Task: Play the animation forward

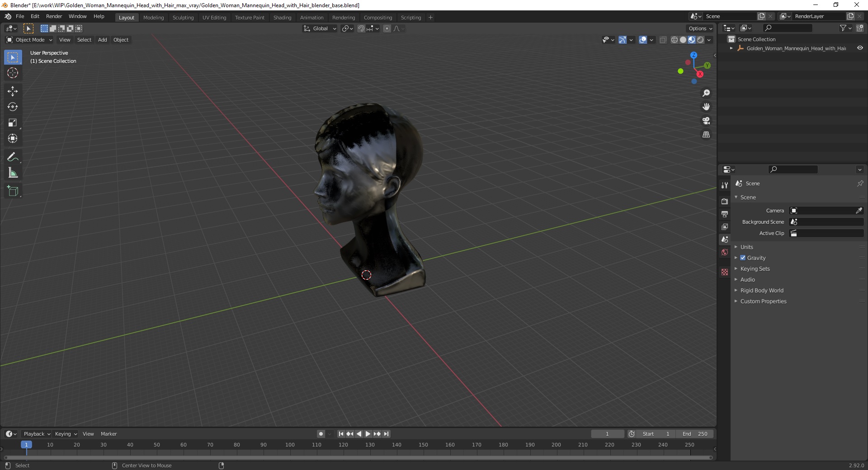Action: [368, 434]
